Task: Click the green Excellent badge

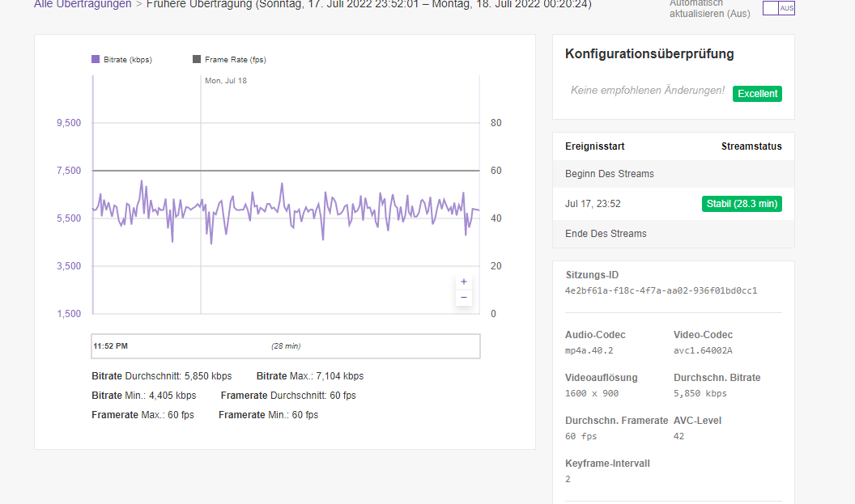Action: [x=757, y=94]
